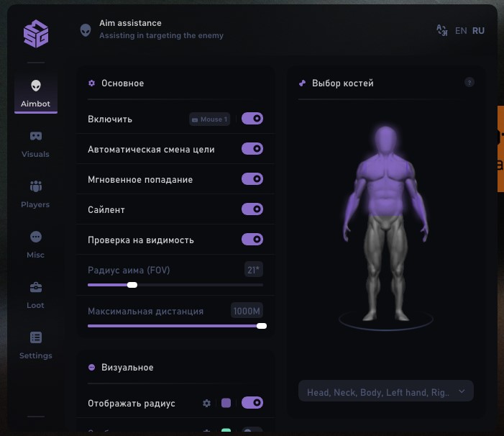This screenshot has height=436, width=504.
Task: Switch language to EN
Action: click(461, 31)
